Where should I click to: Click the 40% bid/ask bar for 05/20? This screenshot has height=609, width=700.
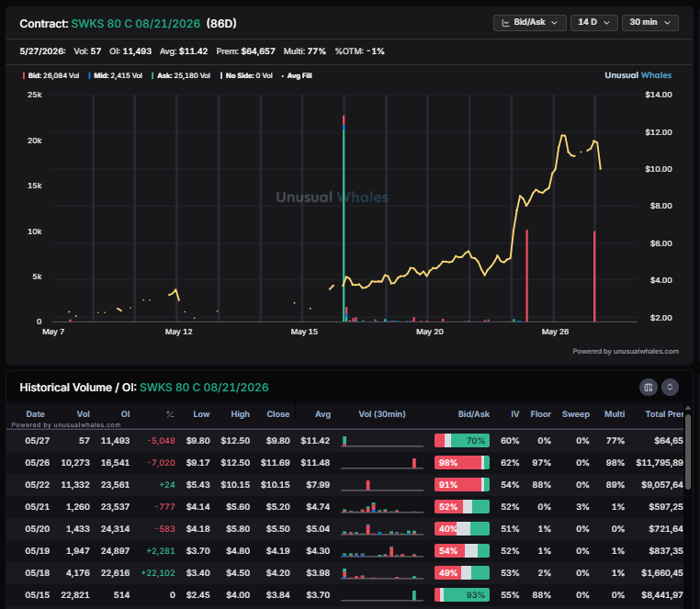coord(462,529)
